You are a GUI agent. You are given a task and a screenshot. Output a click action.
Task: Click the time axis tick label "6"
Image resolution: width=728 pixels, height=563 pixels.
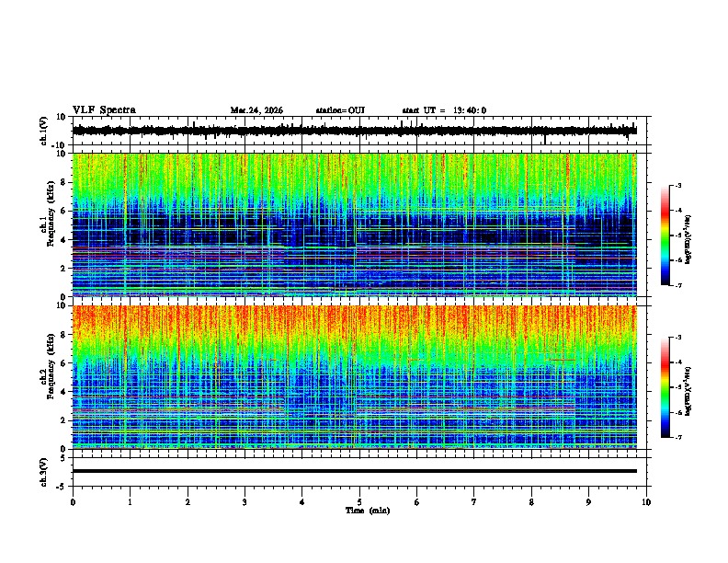point(417,502)
